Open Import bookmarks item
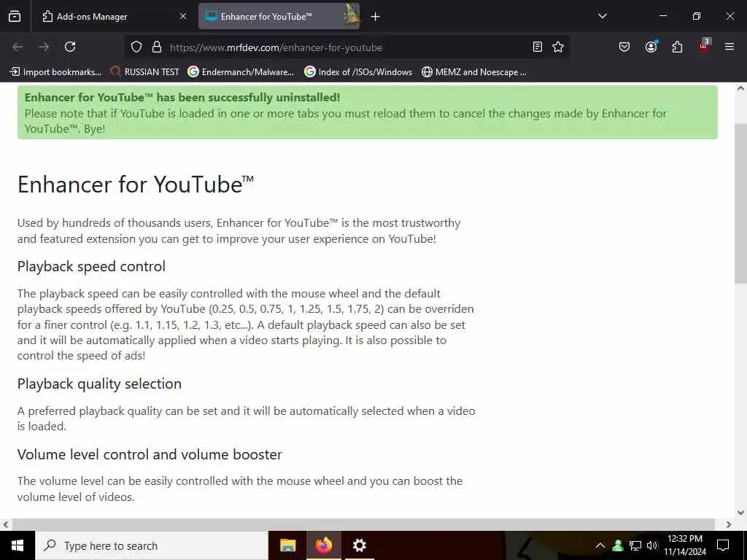This screenshot has height=560, width=747. coord(55,72)
